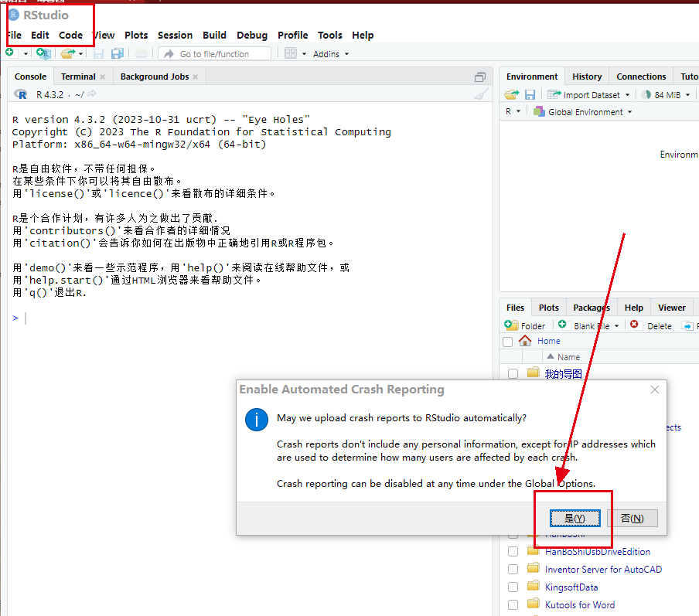This screenshot has width=699, height=616.
Task: Switch to the History tab
Action: click(x=587, y=77)
